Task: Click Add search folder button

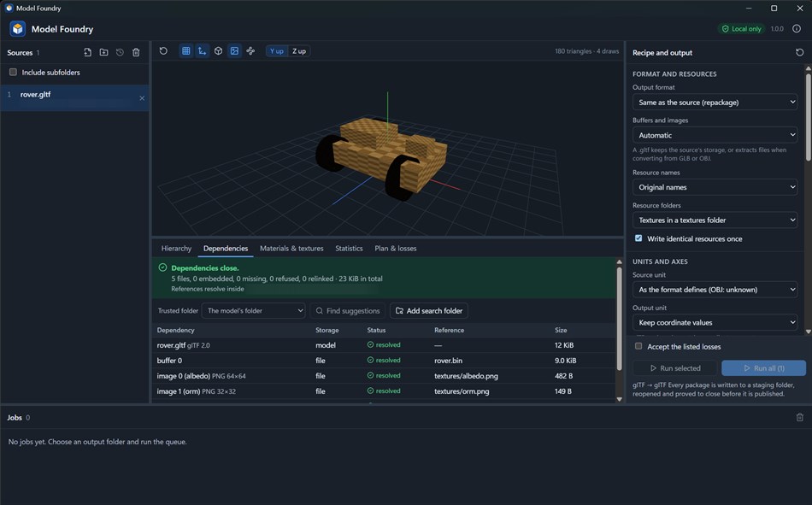Action: point(429,310)
